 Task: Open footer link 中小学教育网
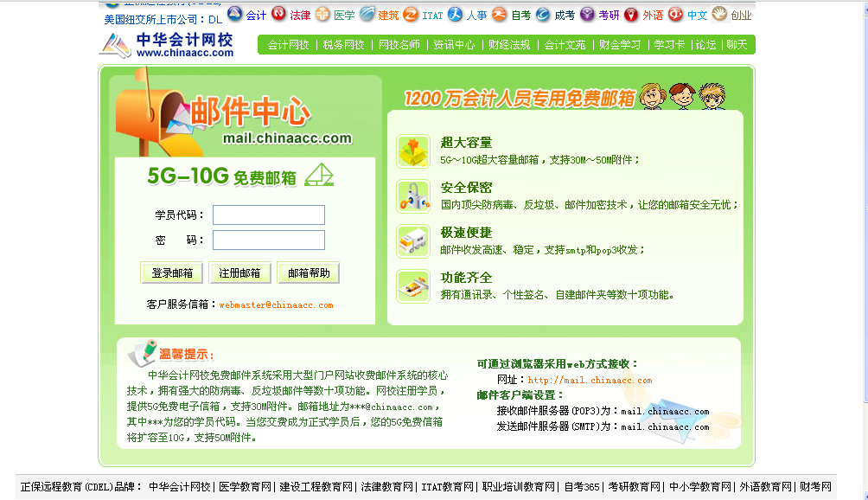pos(700,487)
